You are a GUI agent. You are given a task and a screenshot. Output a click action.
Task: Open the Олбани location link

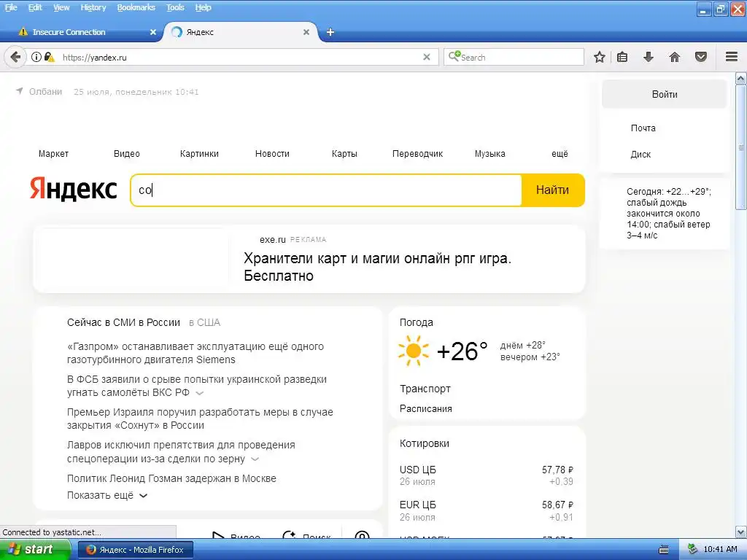(x=46, y=91)
